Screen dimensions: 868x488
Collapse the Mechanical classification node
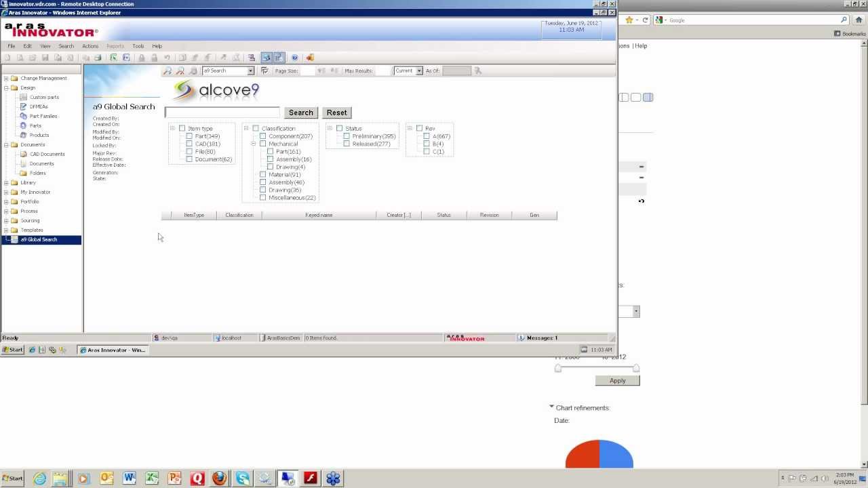pyautogui.click(x=253, y=144)
